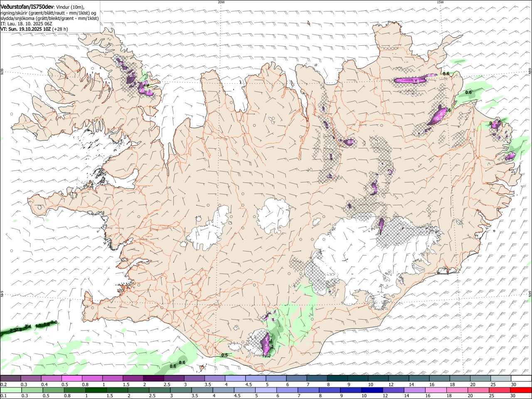Select the dark purple snow swatch between 2 and 2.5
The height and width of the screenshot is (399, 532).
tap(153, 378)
